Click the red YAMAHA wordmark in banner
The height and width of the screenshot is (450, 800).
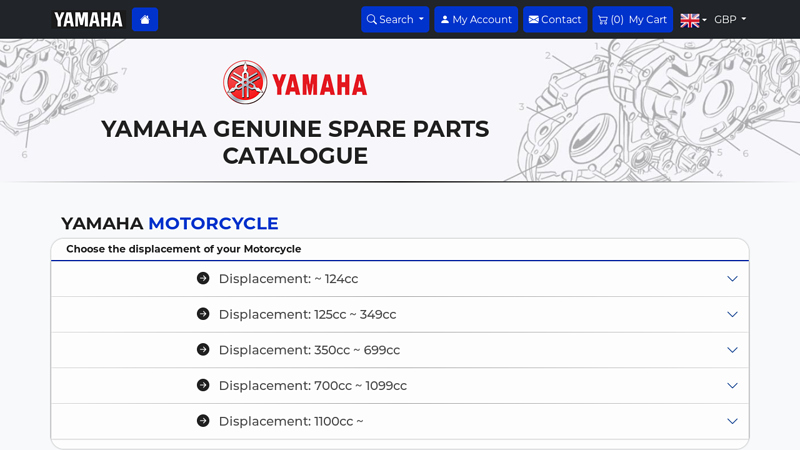pos(319,85)
